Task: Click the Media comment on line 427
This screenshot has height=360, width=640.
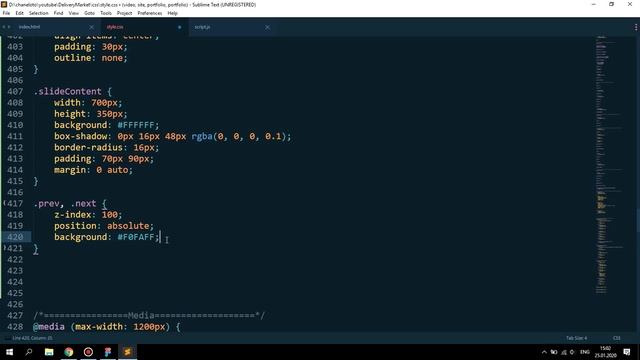Action: 149,316
